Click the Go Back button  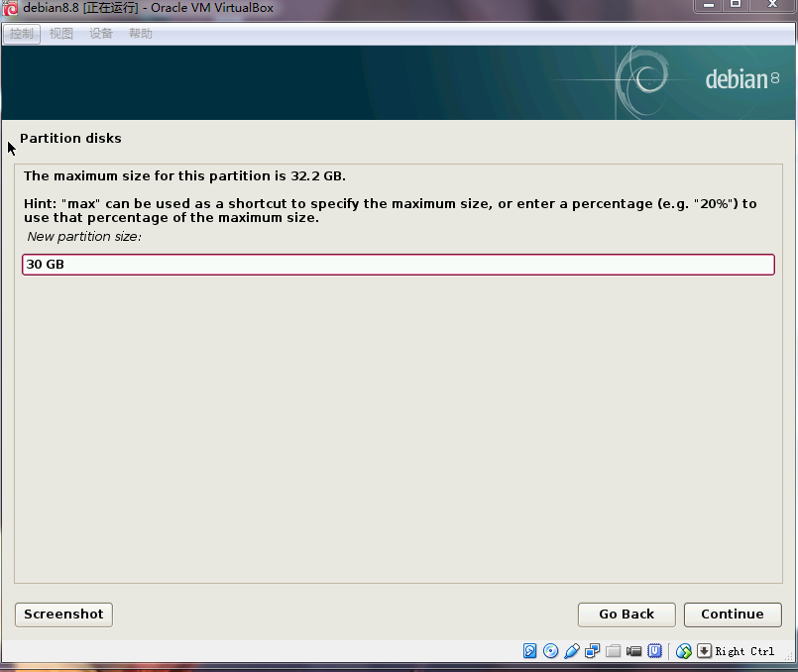tap(627, 615)
